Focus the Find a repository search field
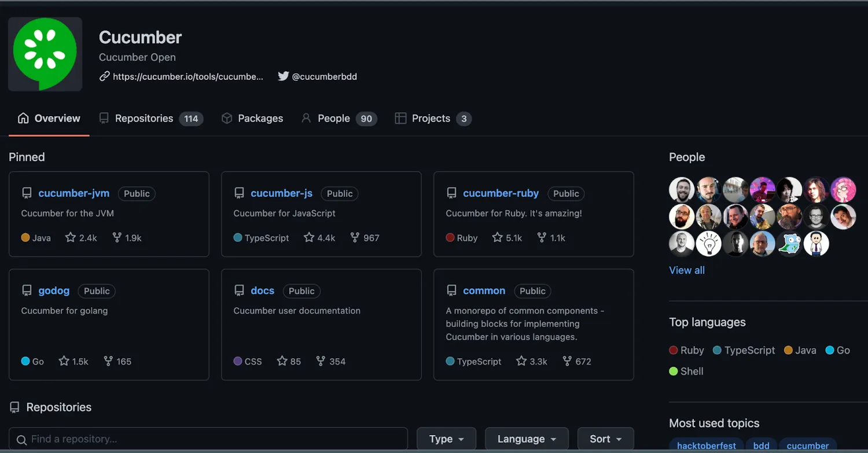868x453 pixels. pyautogui.click(x=208, y=439)
